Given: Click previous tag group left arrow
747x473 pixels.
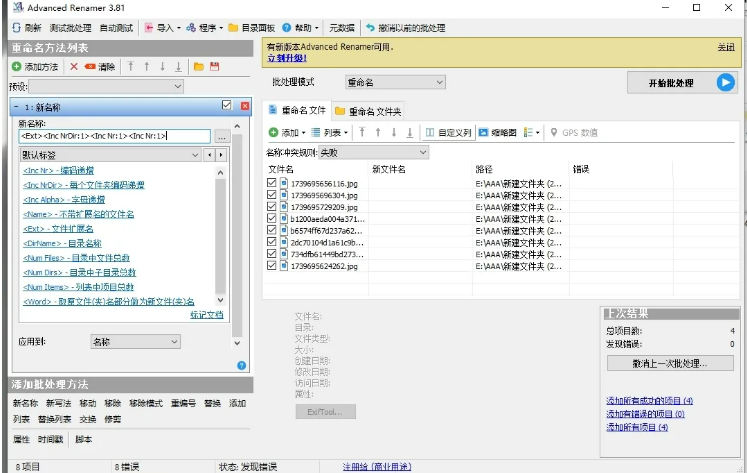Looking at the screenshot, I should pyautogui.click(x=209, y=155).
